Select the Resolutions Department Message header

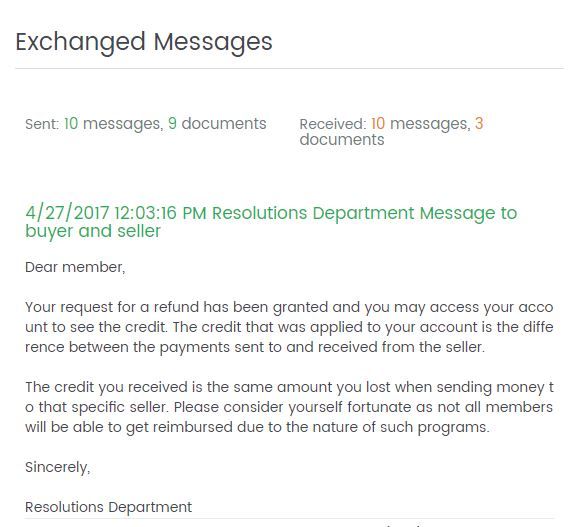click(x=271, y=222)
